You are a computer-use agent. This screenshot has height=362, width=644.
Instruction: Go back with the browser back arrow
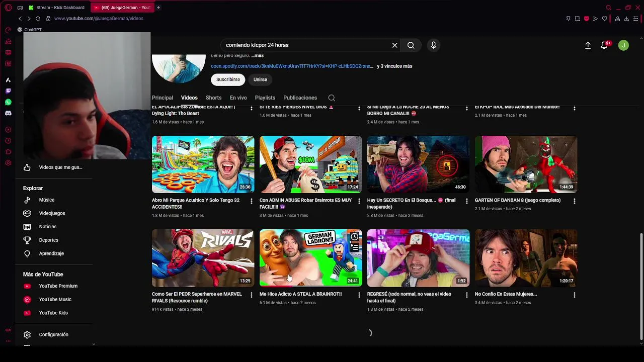[x=20, y=19]
